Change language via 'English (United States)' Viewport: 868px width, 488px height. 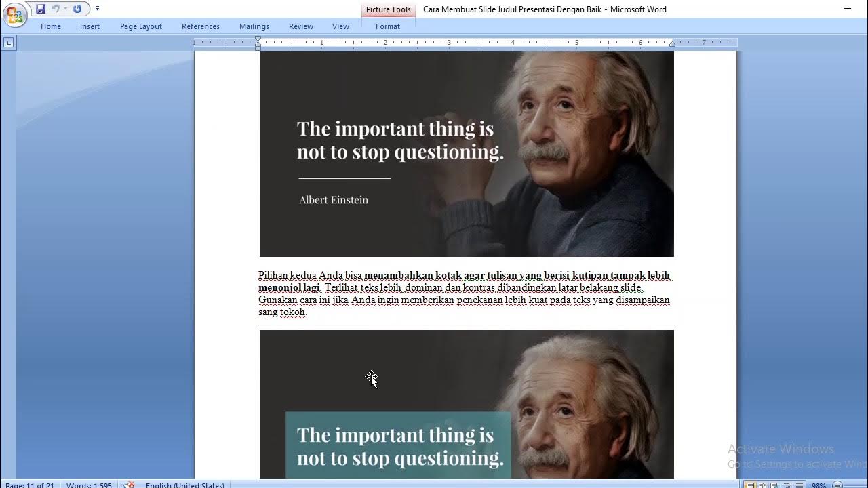[185, 485]
